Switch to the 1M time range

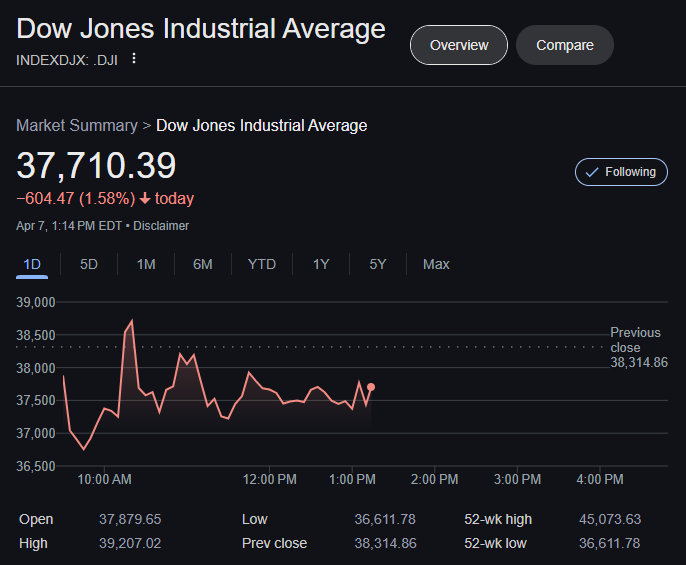point(146,264)
